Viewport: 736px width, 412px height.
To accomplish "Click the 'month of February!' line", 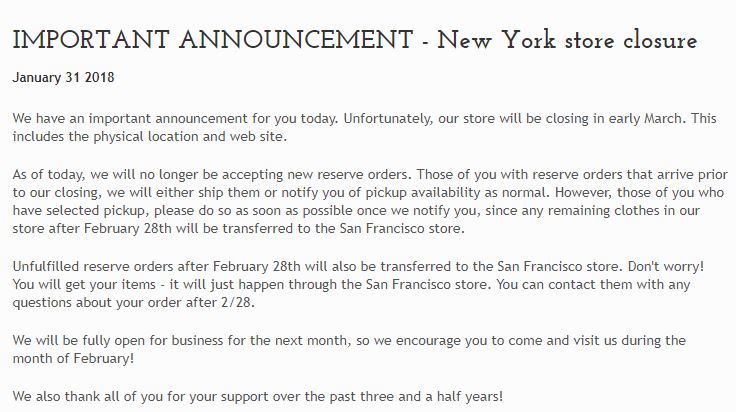I will [x=73, y=356].
